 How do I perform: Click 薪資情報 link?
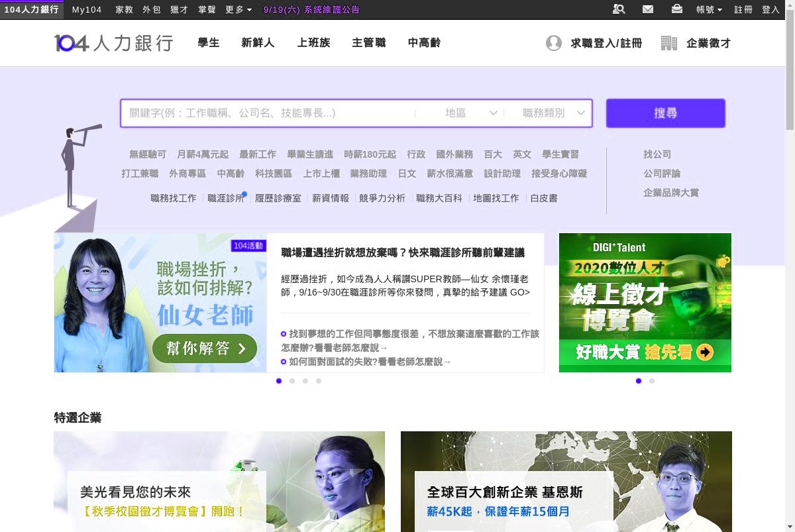(331, 198)
